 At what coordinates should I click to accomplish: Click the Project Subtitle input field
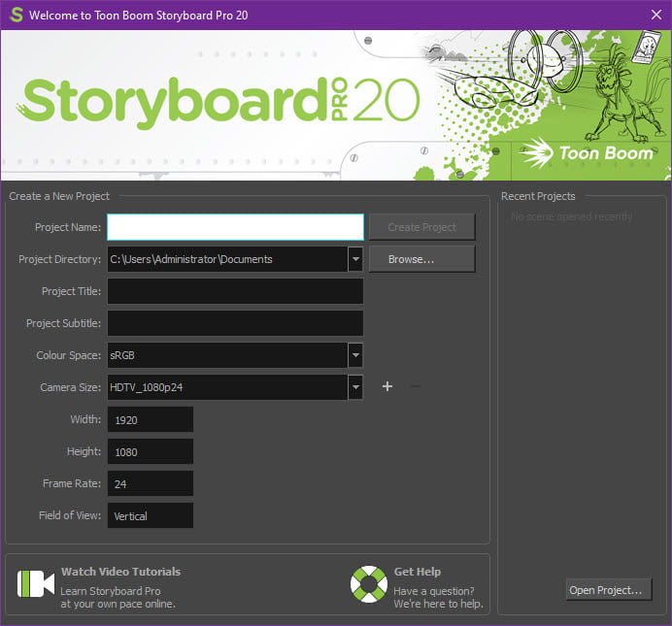click(x=235, y=323)
